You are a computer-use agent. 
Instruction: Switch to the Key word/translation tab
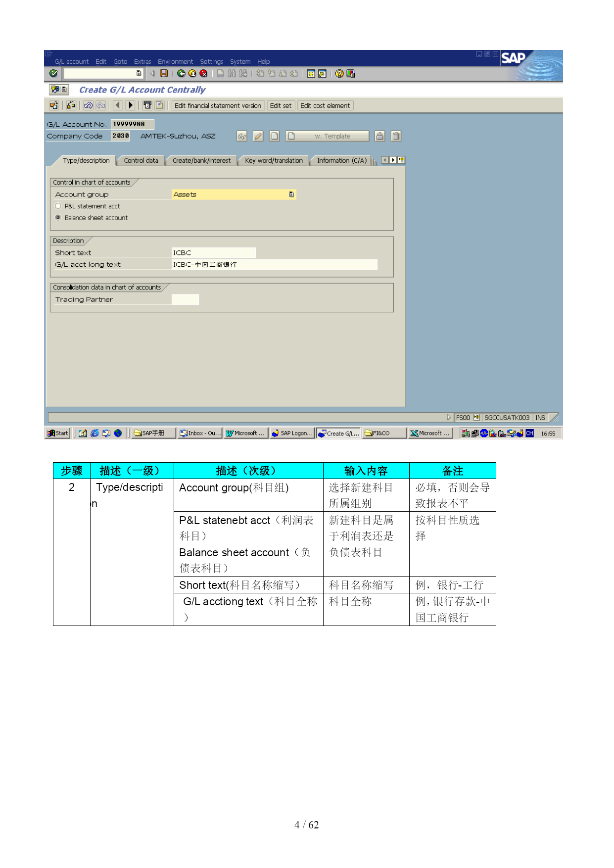pyautogui.click(x=274, y=161)
